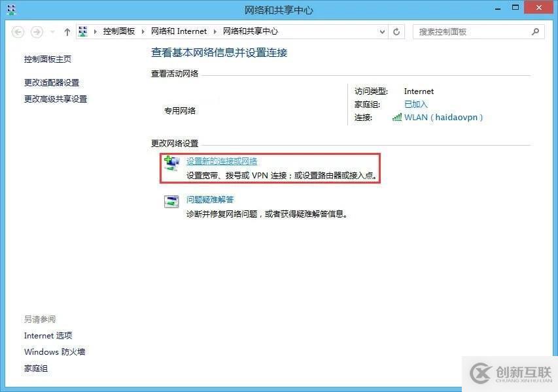558x392 pixels.
Task: Click inside the 搜索控制面板 search field
Action: [471, 31]
